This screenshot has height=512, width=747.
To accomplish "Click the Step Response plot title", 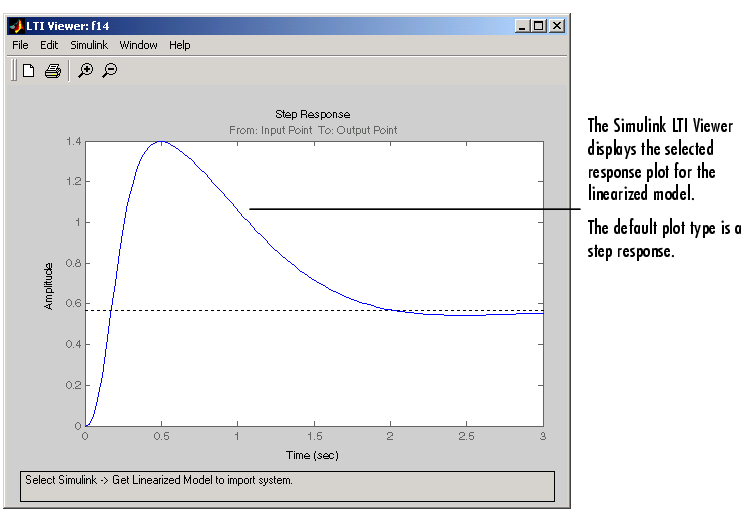I will coord(312,114).
